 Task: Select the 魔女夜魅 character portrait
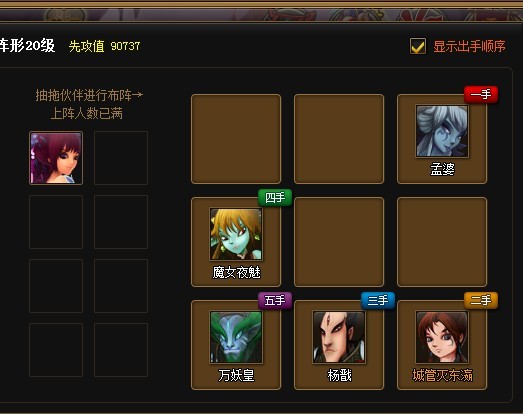coord(236,234)
